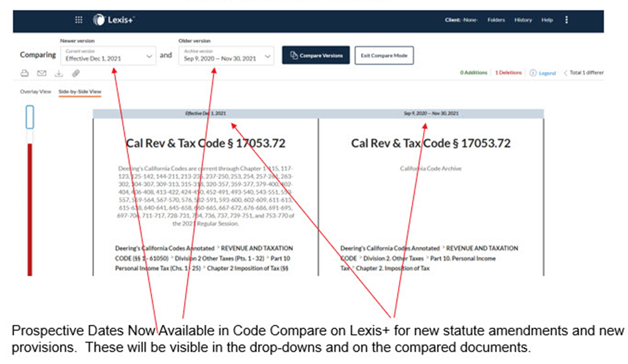Open History in the top bar

click(523, 20)
